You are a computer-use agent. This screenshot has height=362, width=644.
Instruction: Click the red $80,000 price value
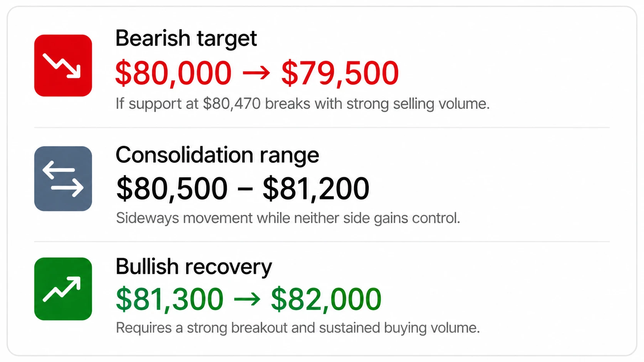pyautogui.click(x=173, y=73)
